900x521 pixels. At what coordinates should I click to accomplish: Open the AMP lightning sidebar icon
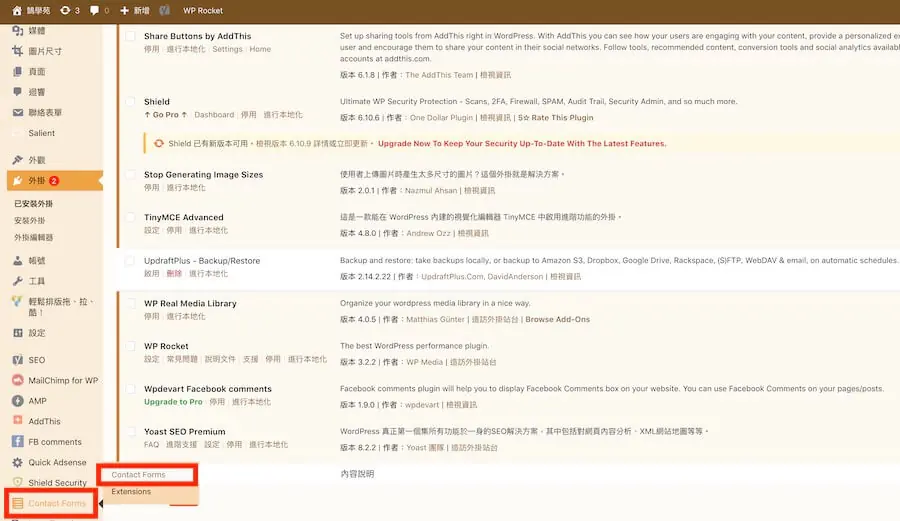pos(18,401)
